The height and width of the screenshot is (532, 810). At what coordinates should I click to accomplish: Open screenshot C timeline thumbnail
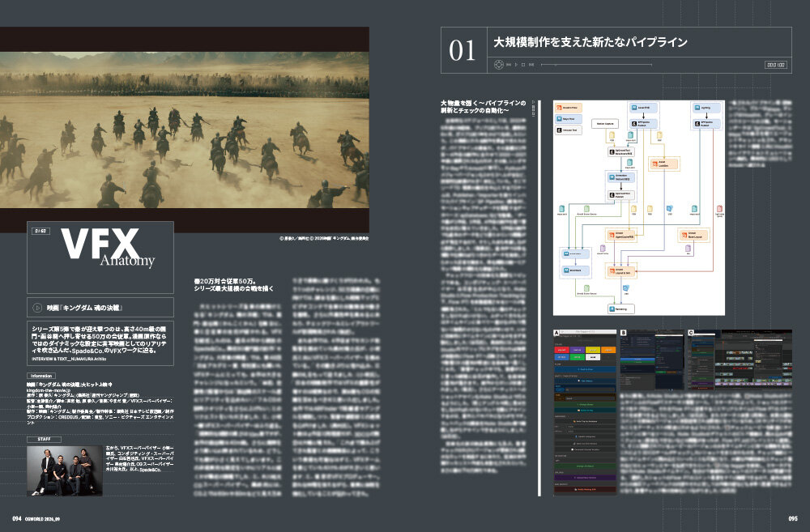click(x=739, y=360)
